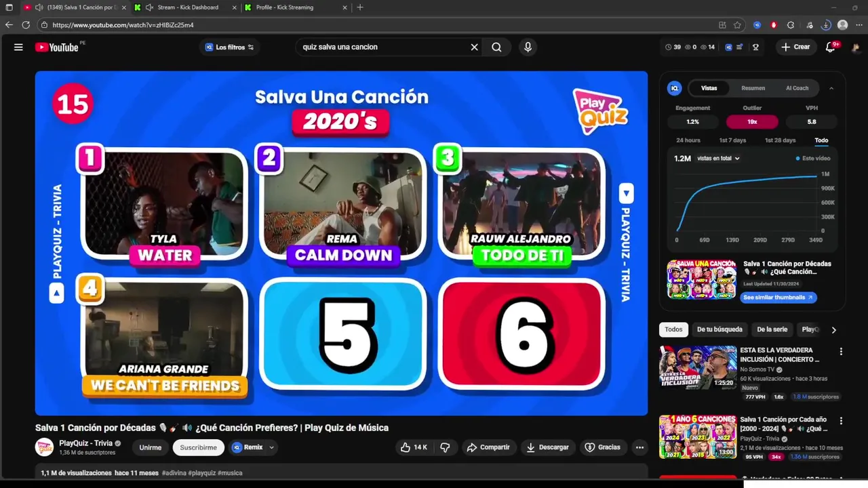Collapse the analytics panel with chevron
This screenshot has height=488, width=868.
(x=831, y=88)
